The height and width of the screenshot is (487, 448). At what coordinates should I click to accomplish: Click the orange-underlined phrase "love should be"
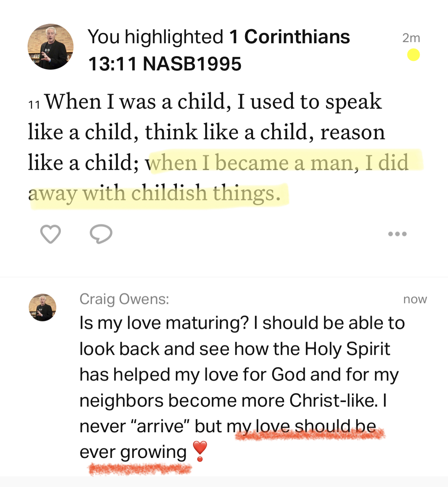click(316, 426)
